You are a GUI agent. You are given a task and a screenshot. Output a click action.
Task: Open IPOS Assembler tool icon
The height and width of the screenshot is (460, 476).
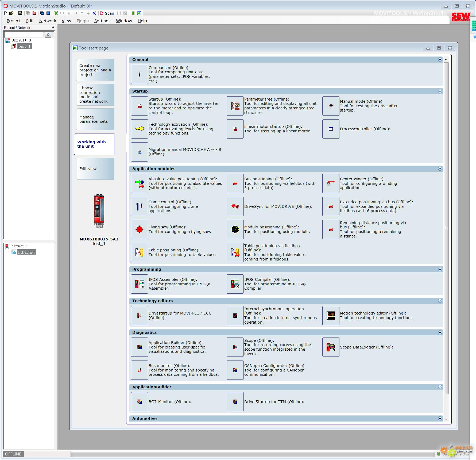pyautogui.click(x=140, y=284)
